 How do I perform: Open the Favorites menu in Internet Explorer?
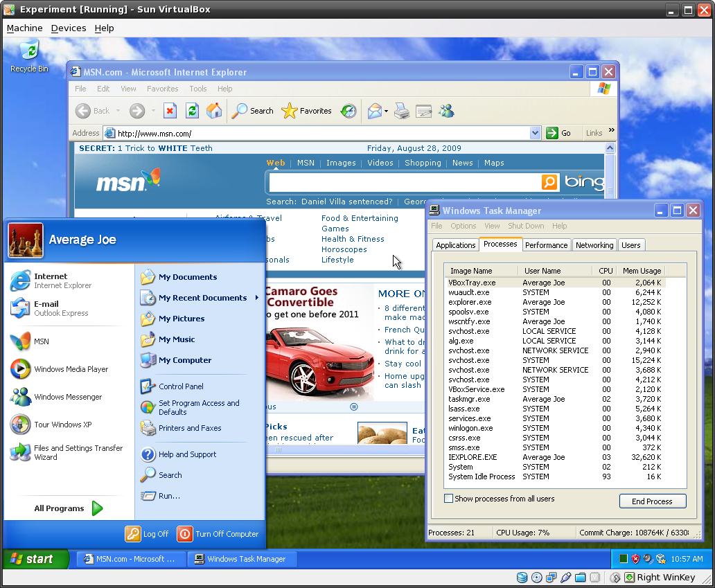point(162,89)
